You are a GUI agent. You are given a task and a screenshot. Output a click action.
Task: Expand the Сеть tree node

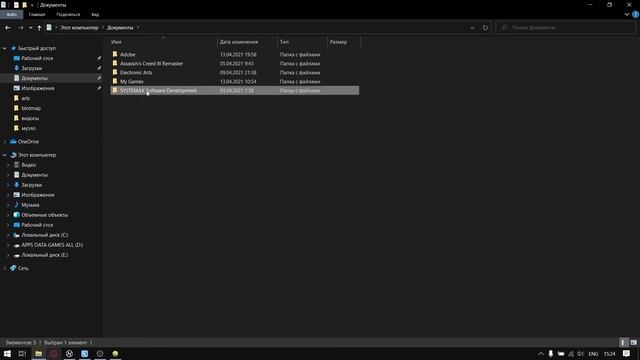(x=5, y=268)
